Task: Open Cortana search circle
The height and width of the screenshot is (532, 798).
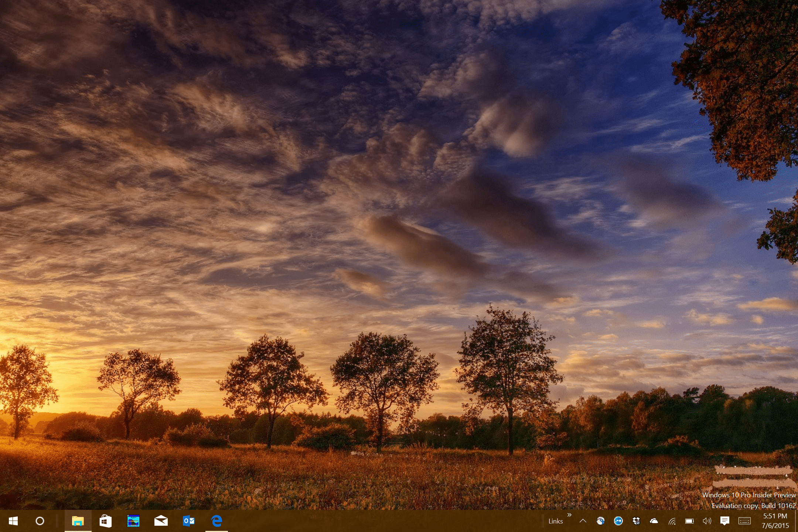Action: point(40,521)
